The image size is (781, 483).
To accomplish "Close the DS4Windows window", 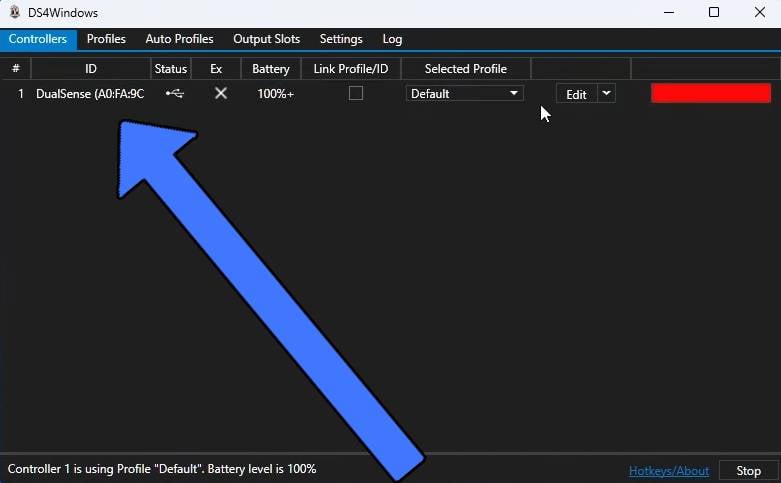I will (x=760, y=12).
